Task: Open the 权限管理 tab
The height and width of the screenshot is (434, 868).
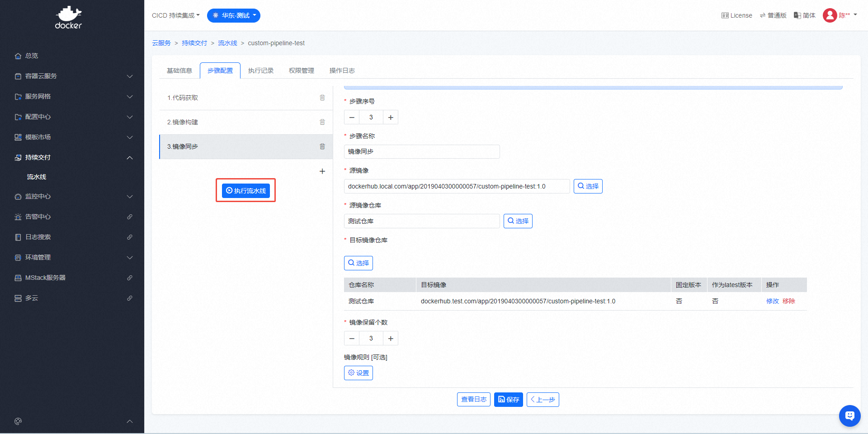Action: coord(302,71)
